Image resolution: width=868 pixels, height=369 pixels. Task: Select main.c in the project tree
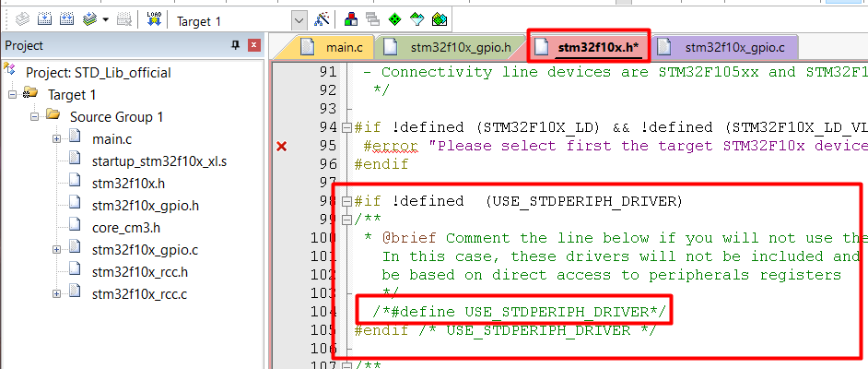point(112,139)
